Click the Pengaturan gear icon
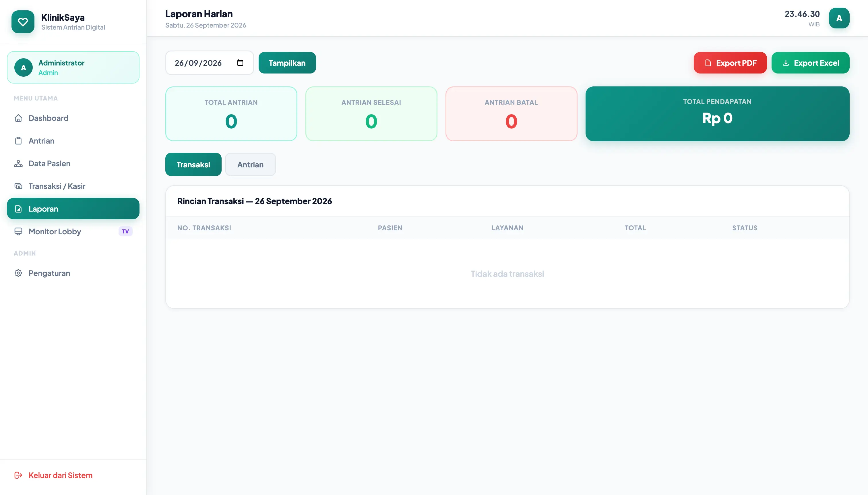 point(18,273)
